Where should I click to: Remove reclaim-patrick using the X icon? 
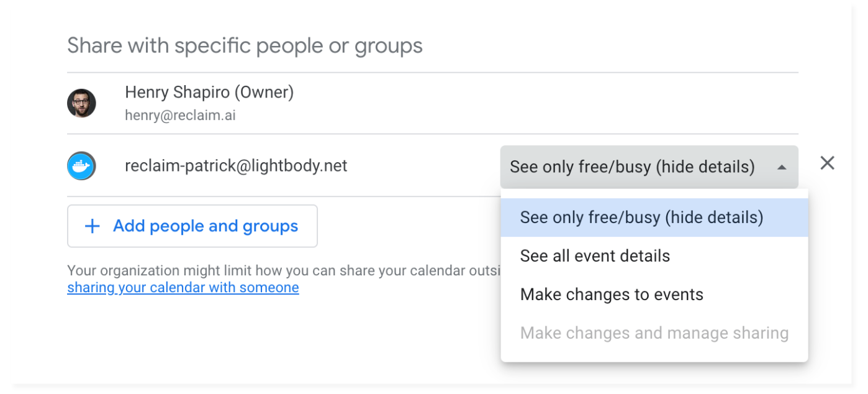[827, 163]
